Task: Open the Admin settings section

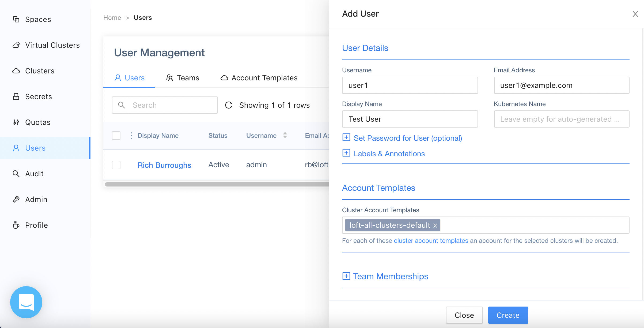Action: (36, 199)
